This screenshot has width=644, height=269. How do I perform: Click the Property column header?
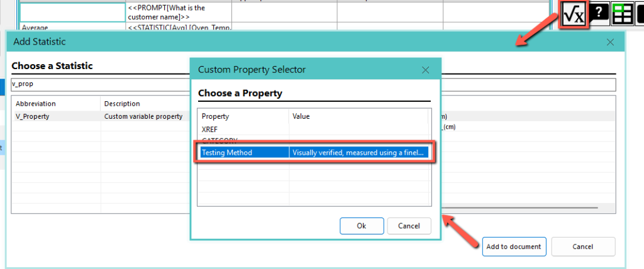pyautogui.click(x=243, y=116)
